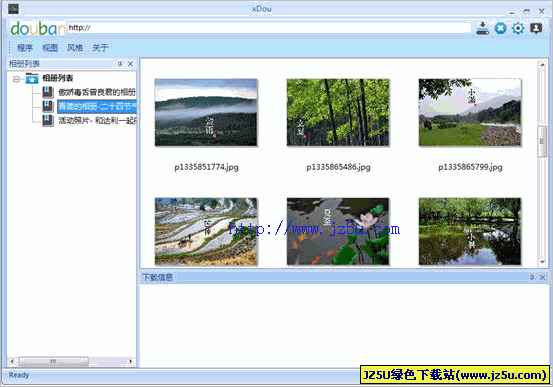Open the 视图 menu
Image resolution: width=553 pixels, height=387 pixels.
[50, 48]
